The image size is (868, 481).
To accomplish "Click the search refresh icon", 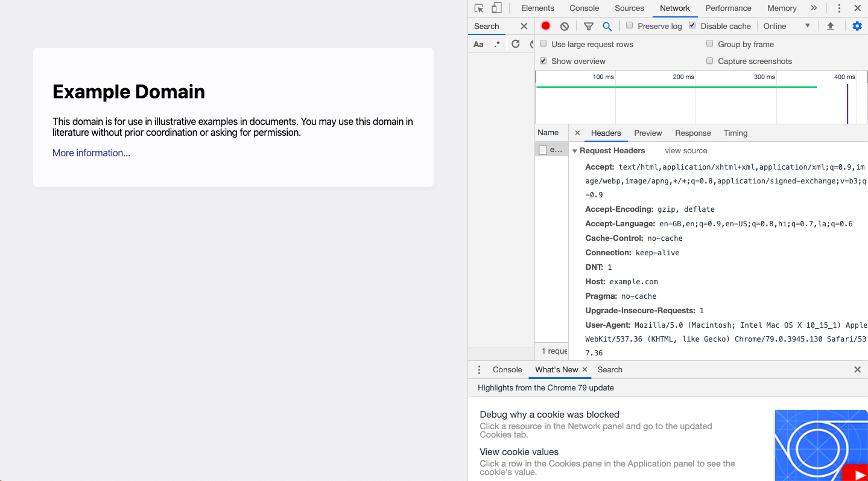I will point(516,44).
